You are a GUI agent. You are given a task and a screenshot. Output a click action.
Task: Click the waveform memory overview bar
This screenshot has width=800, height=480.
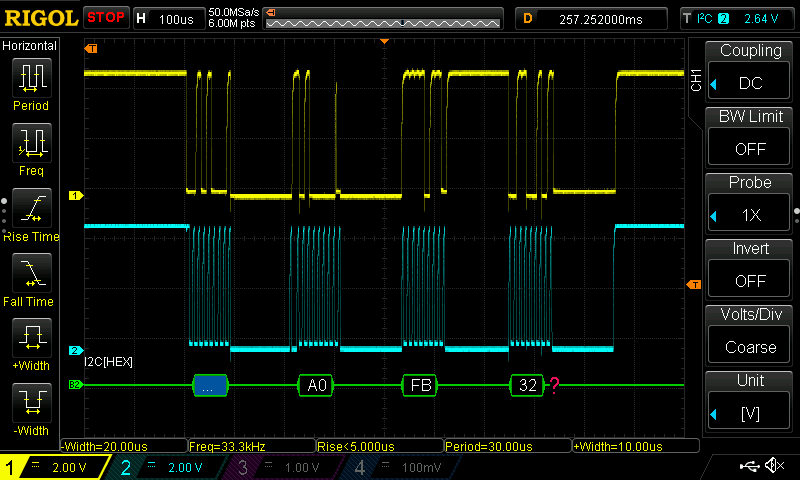(x=383, y=19)
